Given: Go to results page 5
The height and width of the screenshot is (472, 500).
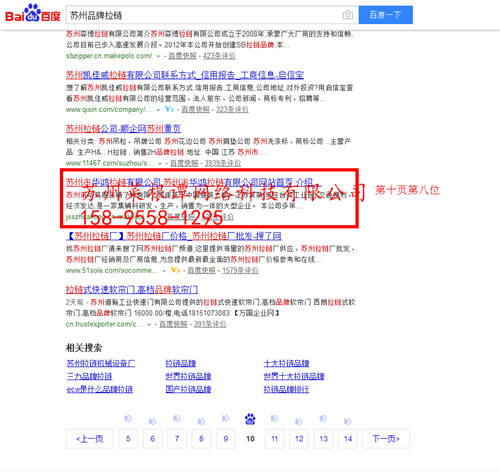Looking at the screenshot, I should tap(128, 439).
